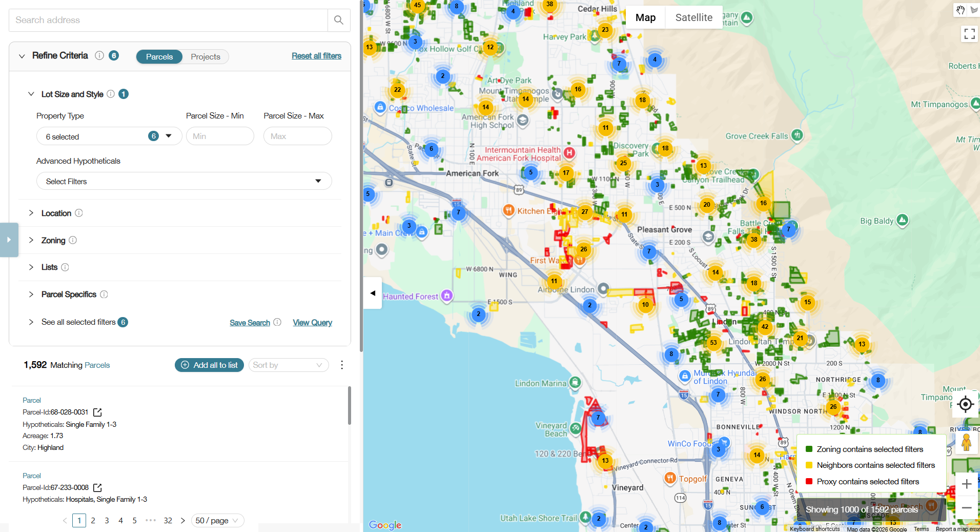Open the first Parcel link for 68-028-0031

pyautogui.click(x=32, y=400)
